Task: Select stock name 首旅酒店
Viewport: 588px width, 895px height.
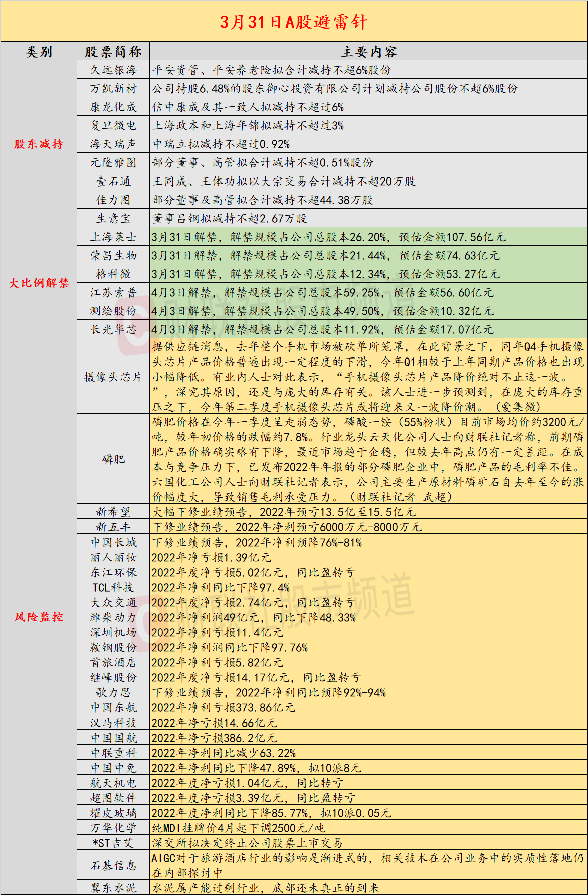Action: (113, 663)
